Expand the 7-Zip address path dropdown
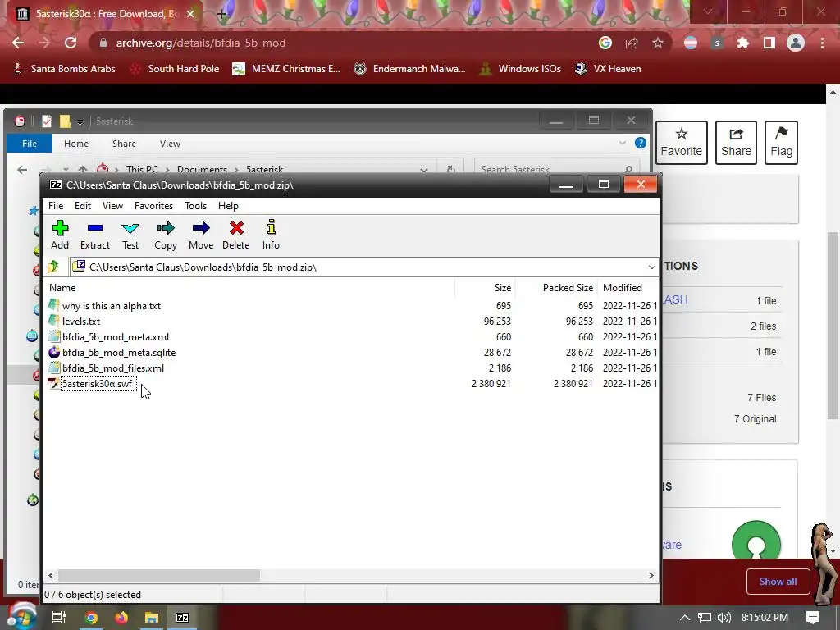The image size is (840, 630). (x=651, y=267)
